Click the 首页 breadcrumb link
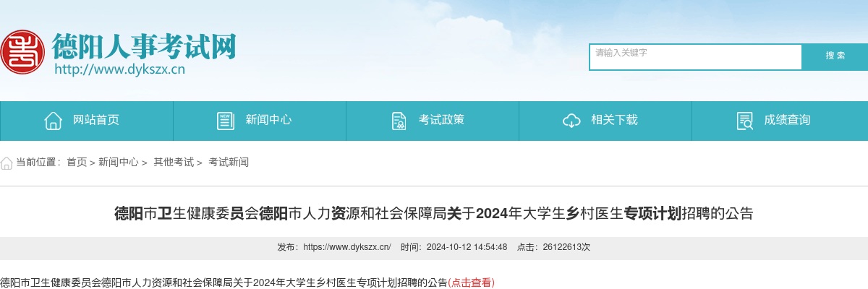This screenshot has height=289, width=868. coord(77,163)
